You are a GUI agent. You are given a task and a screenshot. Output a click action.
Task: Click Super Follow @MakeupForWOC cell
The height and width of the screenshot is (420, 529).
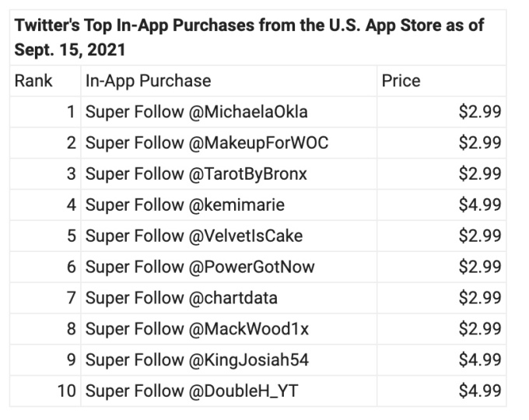tap(206, 143)
